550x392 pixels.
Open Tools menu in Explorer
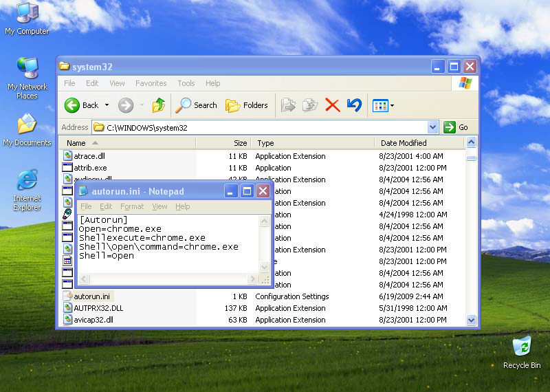pos(186,83)
